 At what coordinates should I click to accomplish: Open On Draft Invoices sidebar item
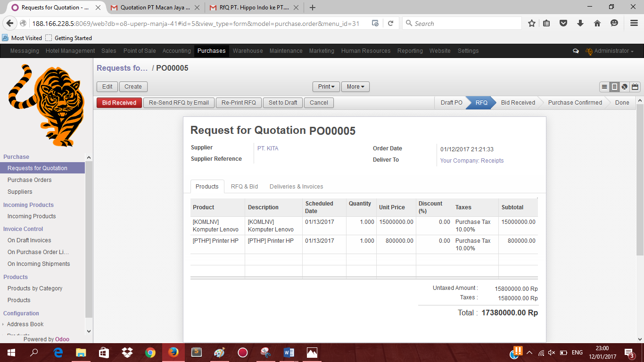point(29,240)
